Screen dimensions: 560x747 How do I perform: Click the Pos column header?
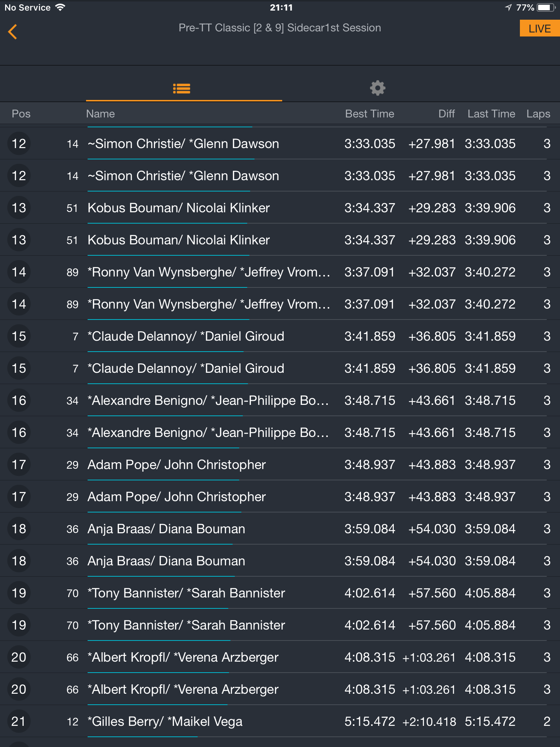click(x=21, y=114)
